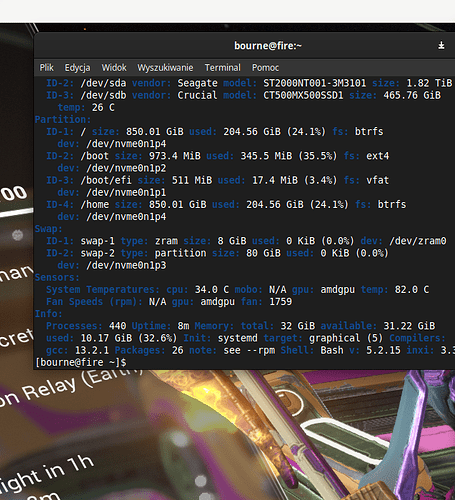455x500 pixels.
Task: Open the Widok menu
Action: [114, 68]
